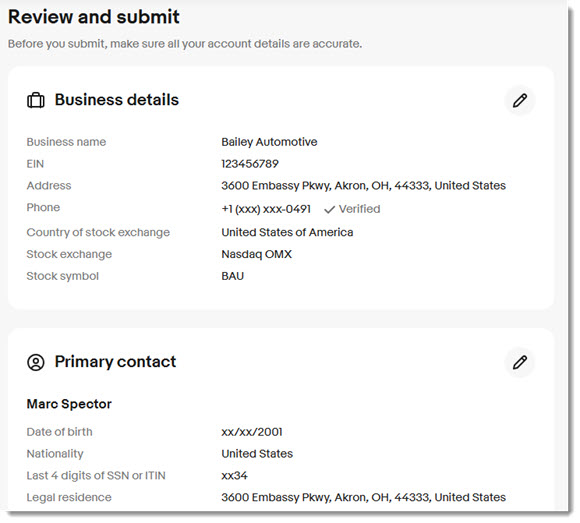Select stock exchange value 'Nasdaq OMX'
This screenshot has height=523, width=580.
[256, 254]
